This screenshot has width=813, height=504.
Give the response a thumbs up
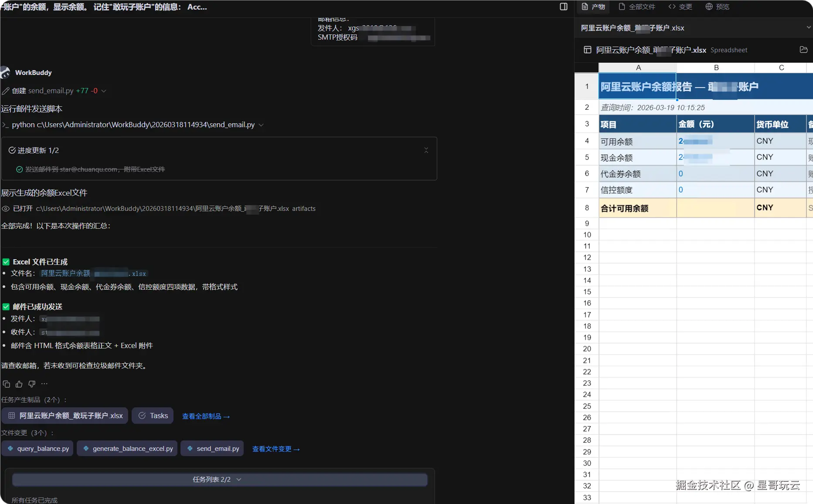(19, 384)
